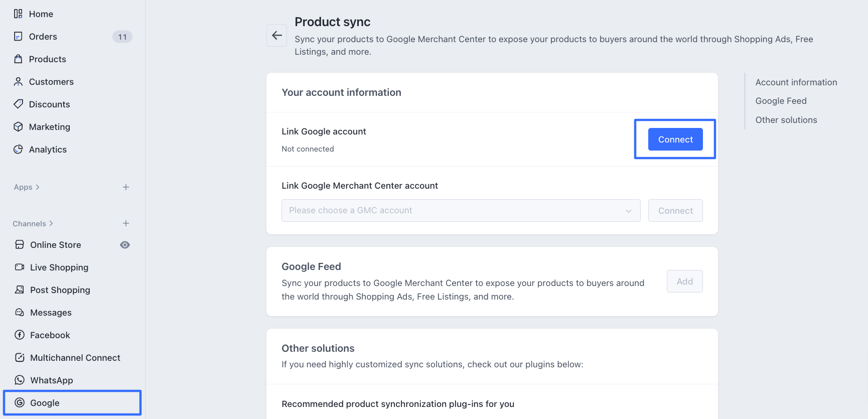Click the back arrow beside Product sync
Image resolution: width=868 pixels, height=419 pixels.
[x=276, y=35]
